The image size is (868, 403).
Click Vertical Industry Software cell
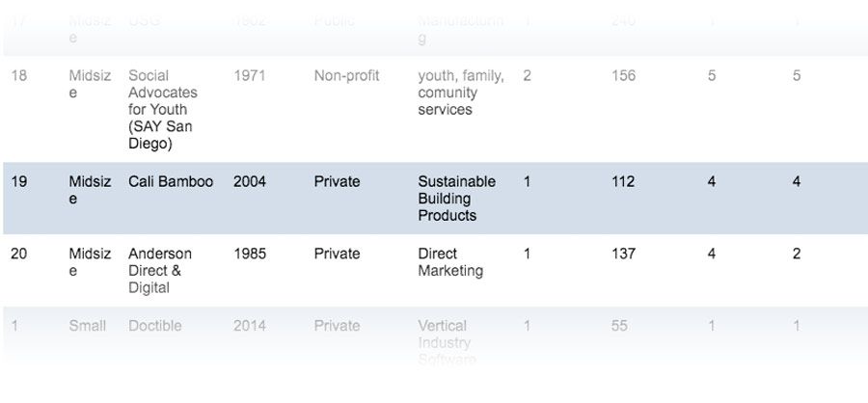[447, 343]
